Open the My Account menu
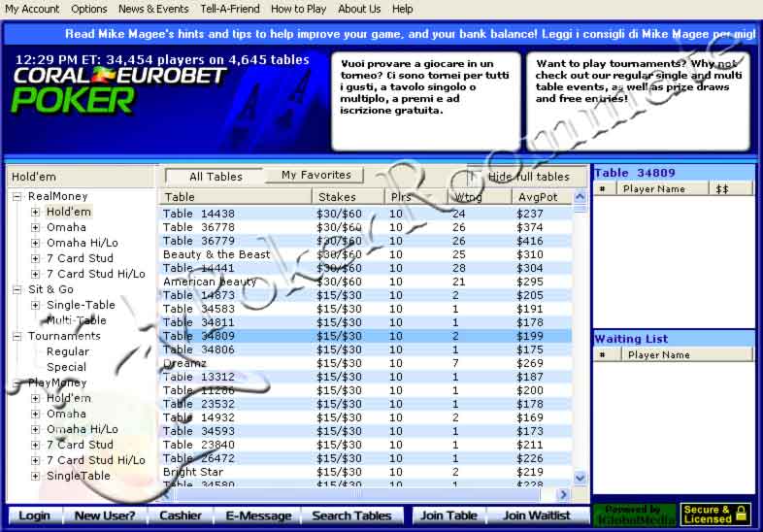Image resolution: width=763 pixels, height=532 pixels. tap(32, 9)
